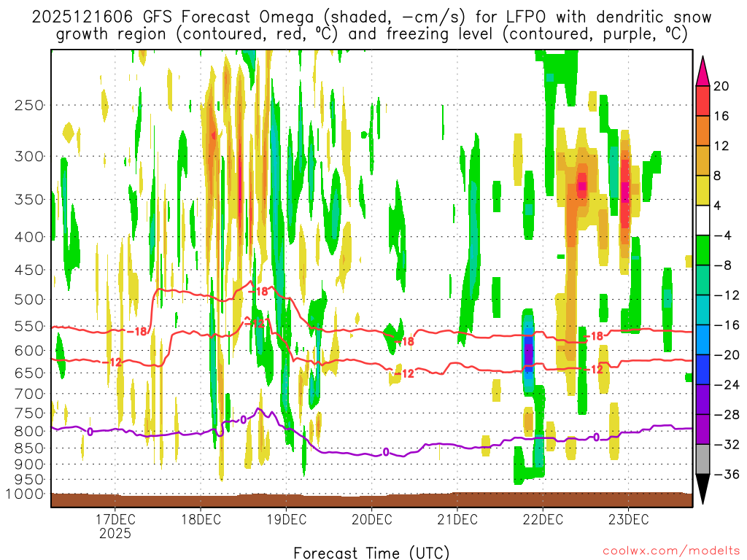Click the purple 0 freezing label near 20DEC
The height and width of the screenshot is (560, 747).
click(386, 452)
